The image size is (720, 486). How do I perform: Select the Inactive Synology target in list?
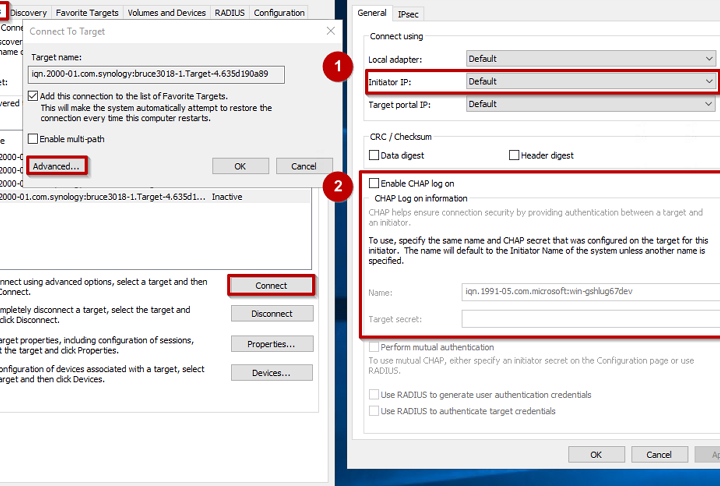pos(120,197)
